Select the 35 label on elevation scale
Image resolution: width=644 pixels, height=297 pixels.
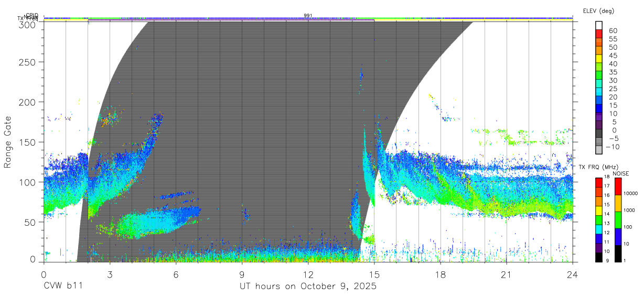click(x=613, y=72)
